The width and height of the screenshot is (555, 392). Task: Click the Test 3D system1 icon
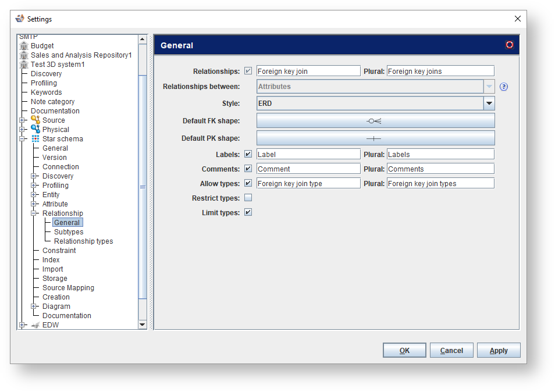(24, 65)
